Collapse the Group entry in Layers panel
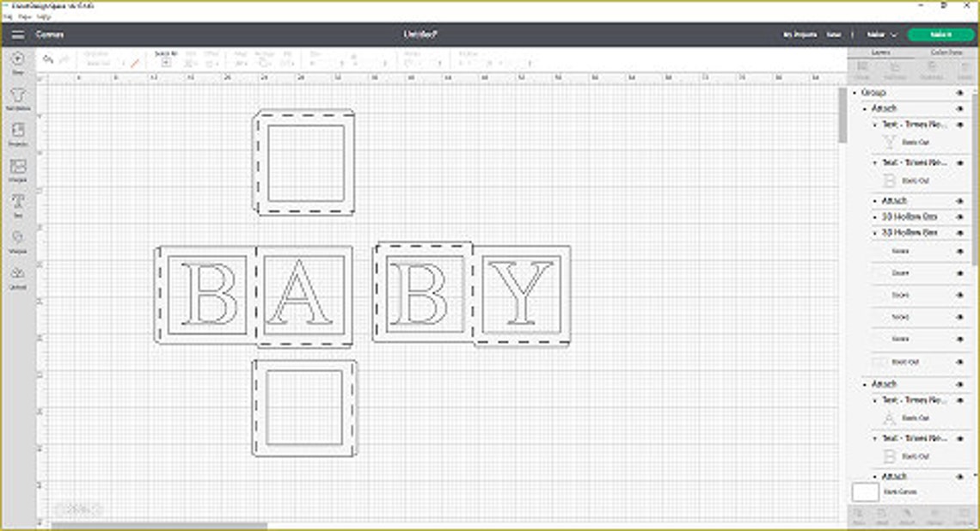This screenshot has height=531, width=980. pos(854,92)
